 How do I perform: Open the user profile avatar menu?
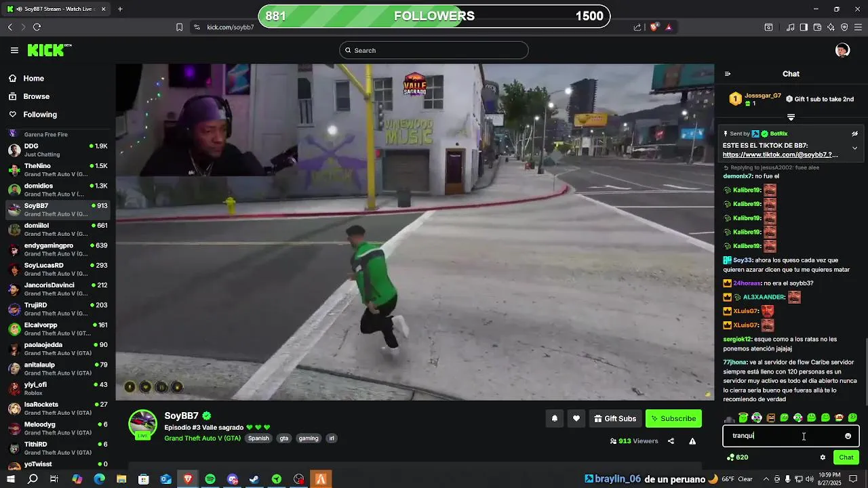(x=842, y=50)
